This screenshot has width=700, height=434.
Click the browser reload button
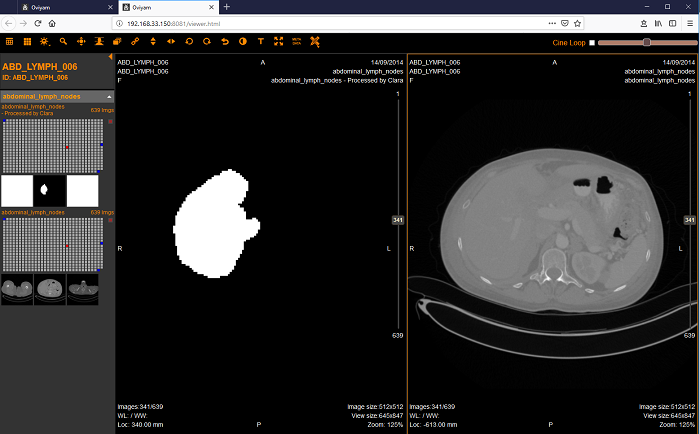click(37, 22)
